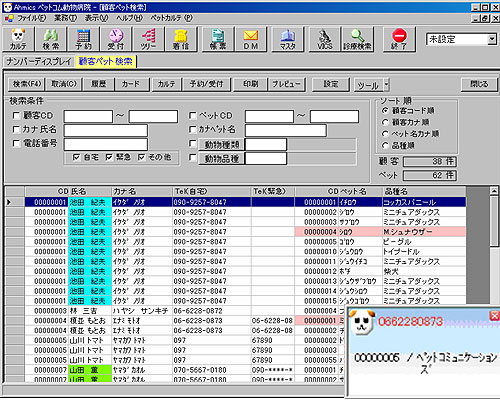This screenshot has width=500, height=400.
Task: Open the ツリー tree view icon
Action: (x=148, y=39)
